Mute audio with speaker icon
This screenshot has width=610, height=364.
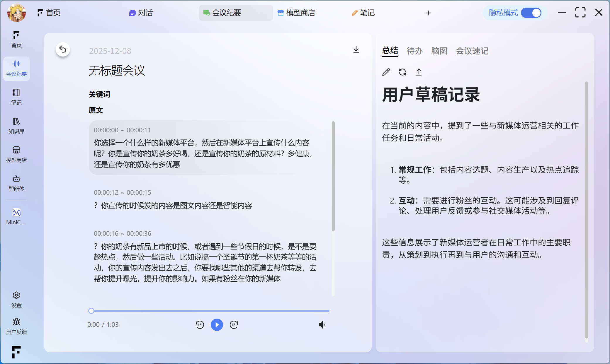322,325
